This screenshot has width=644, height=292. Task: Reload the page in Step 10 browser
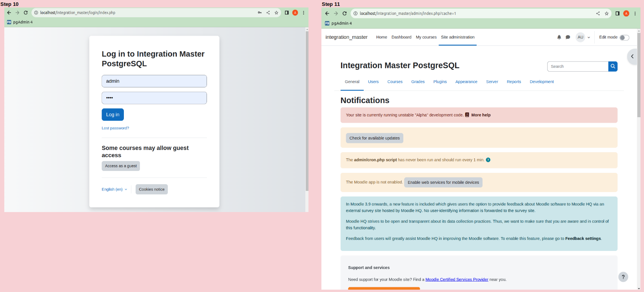(26, 13)
